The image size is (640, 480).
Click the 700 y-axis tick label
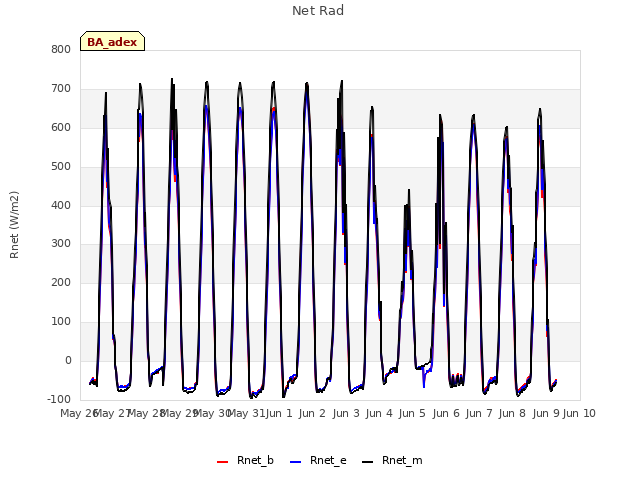tap(61, 89)
